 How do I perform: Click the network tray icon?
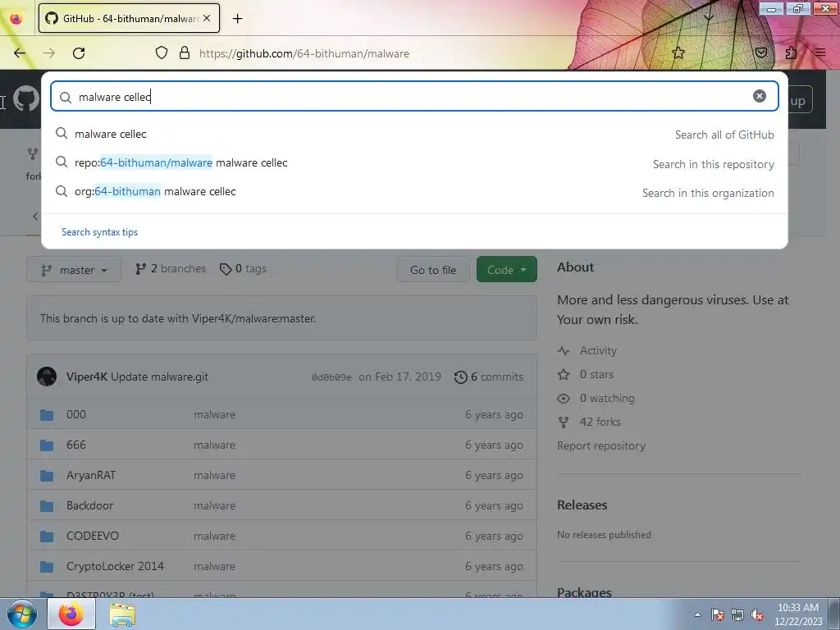737,614
